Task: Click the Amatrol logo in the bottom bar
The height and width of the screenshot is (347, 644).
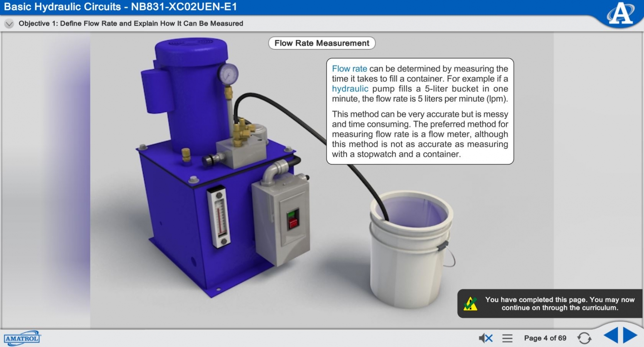Action: click(22, 338)
